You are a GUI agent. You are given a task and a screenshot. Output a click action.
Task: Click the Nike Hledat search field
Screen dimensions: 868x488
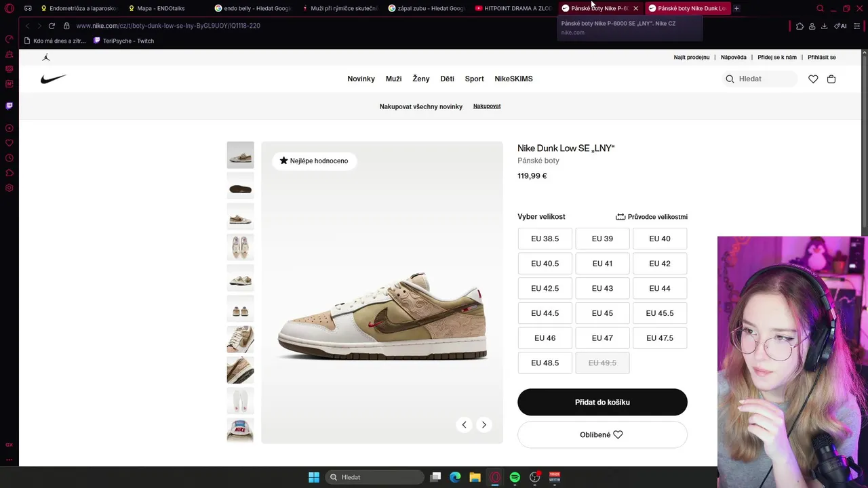click(760, 79)
